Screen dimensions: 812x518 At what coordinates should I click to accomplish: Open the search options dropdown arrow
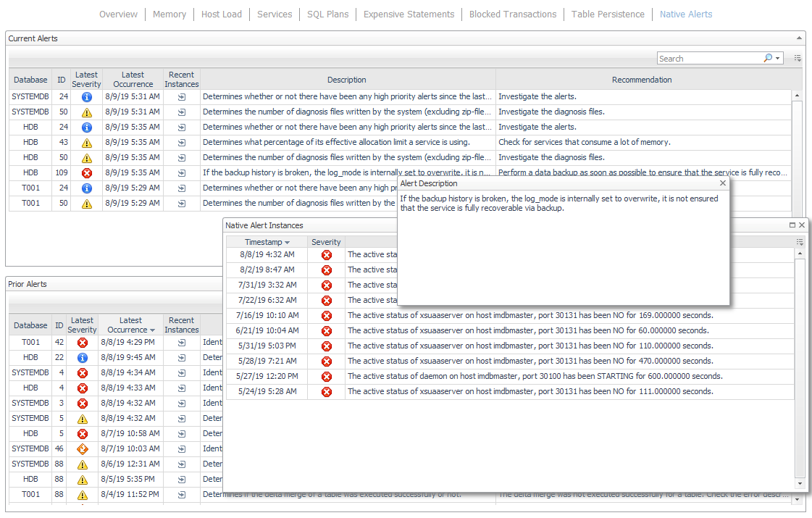(778, 59)
